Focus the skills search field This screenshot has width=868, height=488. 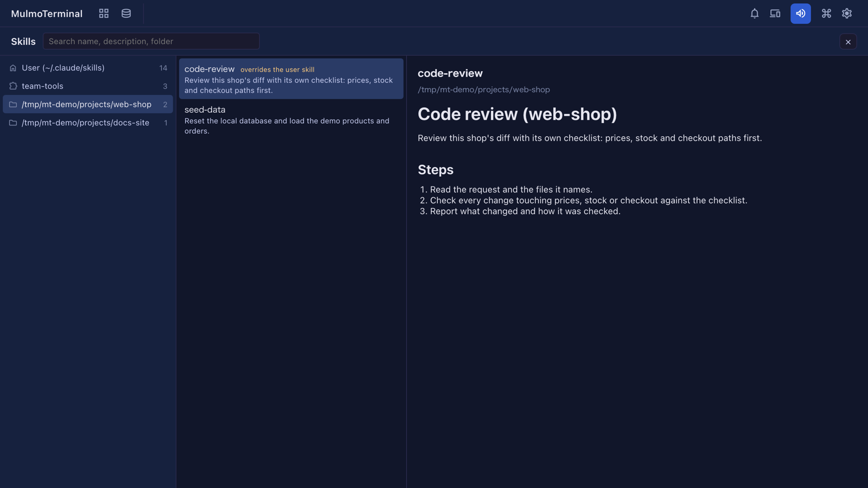click(151, 41)
